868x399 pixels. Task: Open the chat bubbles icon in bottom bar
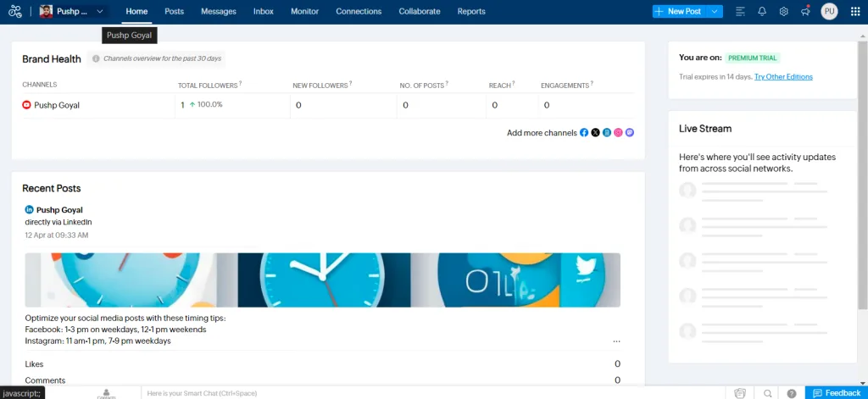click(740, 393)
